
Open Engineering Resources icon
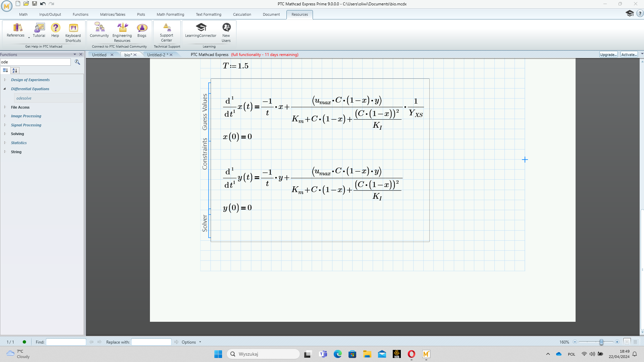[x=122, y=29]
